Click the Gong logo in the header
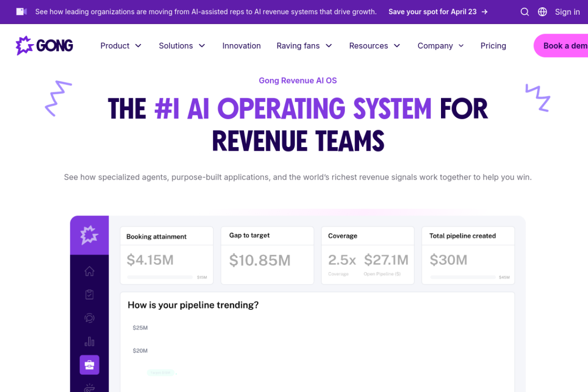The image size is (588, 392). [x=44, y=45]
